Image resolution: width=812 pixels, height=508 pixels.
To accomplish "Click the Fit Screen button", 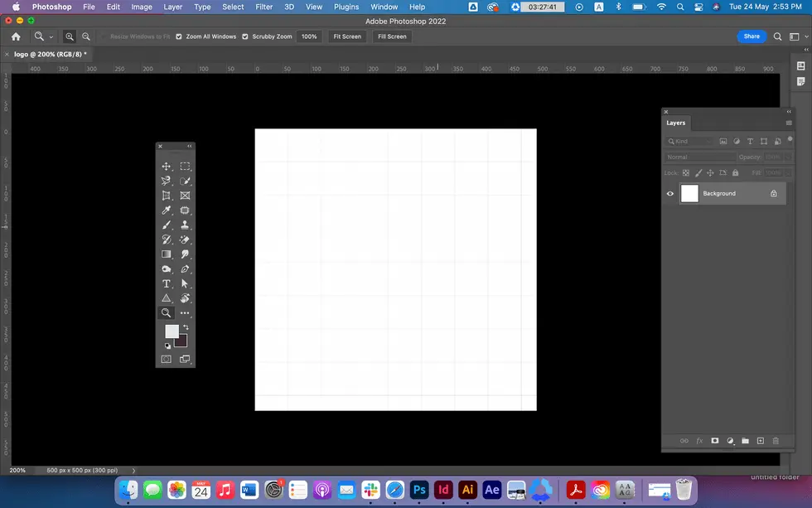I will 346,37.
